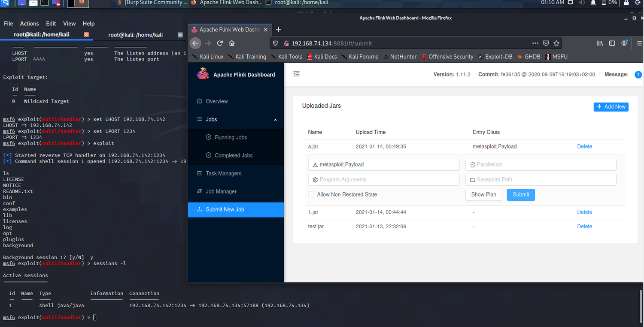
Task: Delete the 1.jar upload
Action: pyautogui.click(x=584, y=212)
